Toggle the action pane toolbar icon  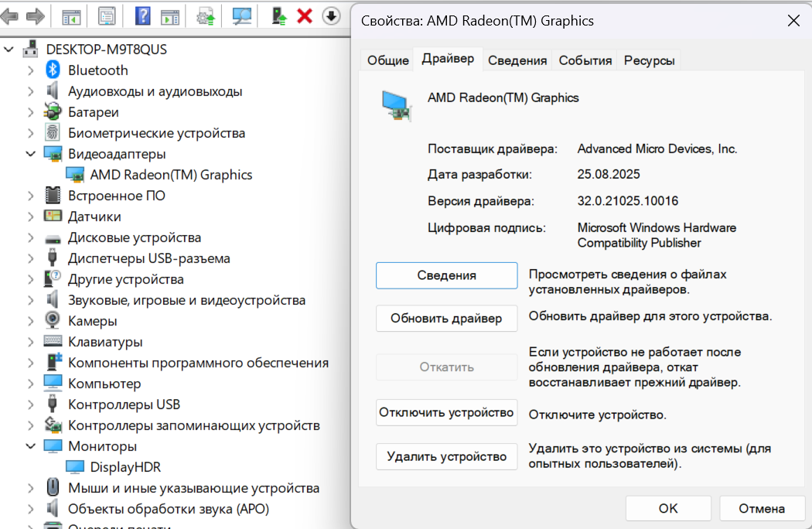pyautogui.click(x=170, y=17)
